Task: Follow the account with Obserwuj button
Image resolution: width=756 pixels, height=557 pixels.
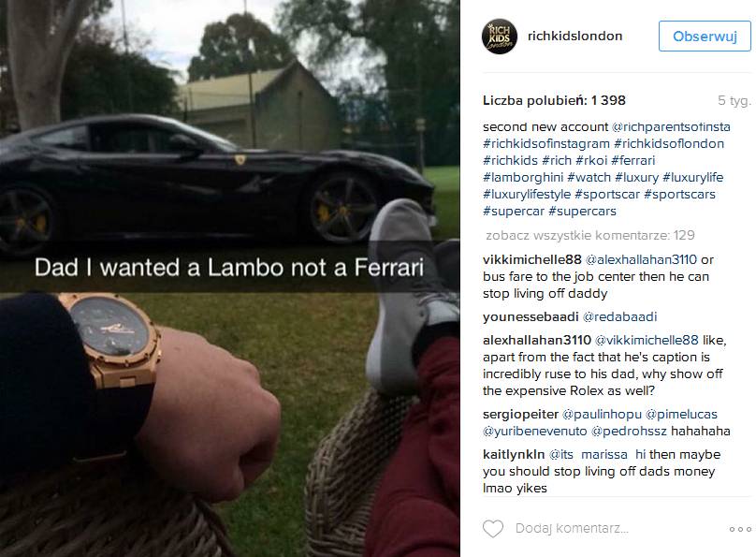Action: [x=705, y=37]
